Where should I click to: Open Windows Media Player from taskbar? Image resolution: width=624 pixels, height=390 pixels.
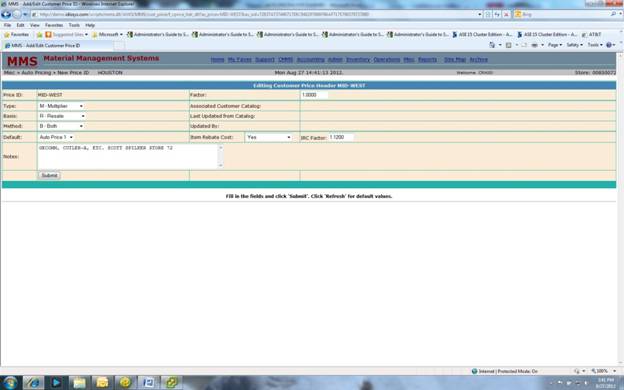pyautogui.click(x=56, y=383)
